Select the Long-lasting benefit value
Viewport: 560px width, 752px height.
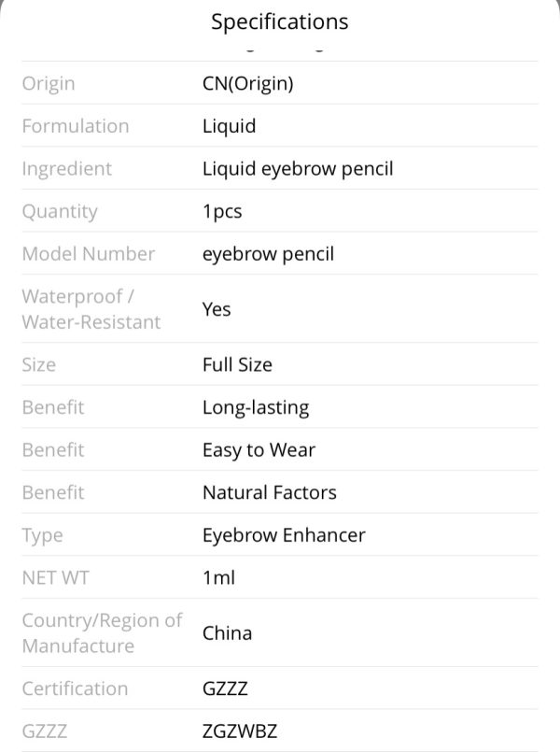tap(256, 407)
